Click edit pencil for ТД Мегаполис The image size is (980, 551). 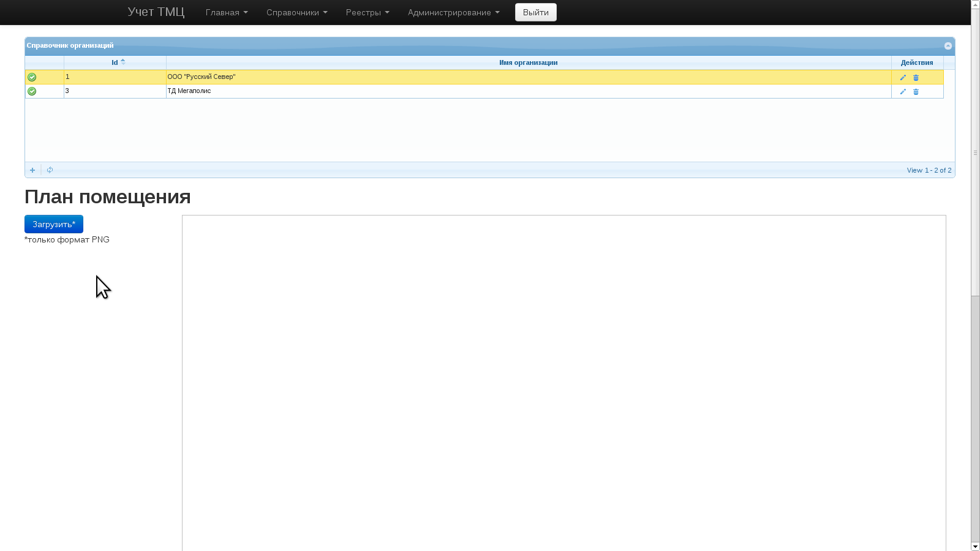[x=903, y=92]
